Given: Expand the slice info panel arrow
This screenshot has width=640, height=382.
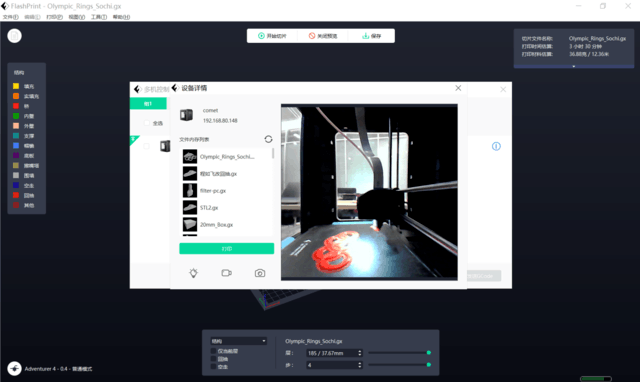Looking at the screenshot, I should click(573, 66).
